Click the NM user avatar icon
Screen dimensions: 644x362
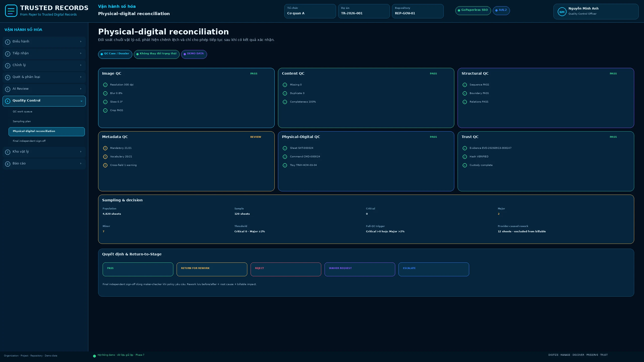click(x=562, y=12)
